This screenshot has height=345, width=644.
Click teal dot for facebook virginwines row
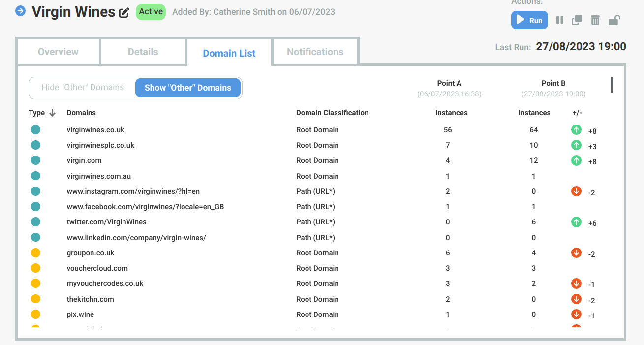(35, 207)
